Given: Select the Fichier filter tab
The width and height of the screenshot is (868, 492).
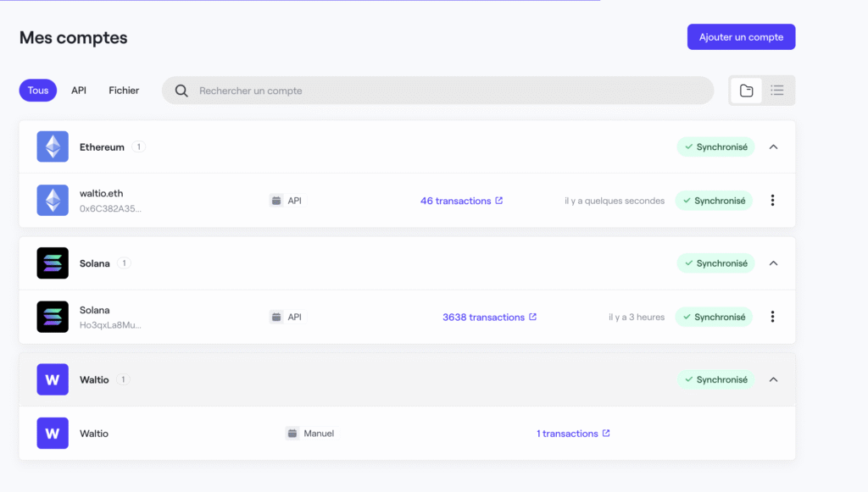Looking at the screenshot, I should [123, 90].
